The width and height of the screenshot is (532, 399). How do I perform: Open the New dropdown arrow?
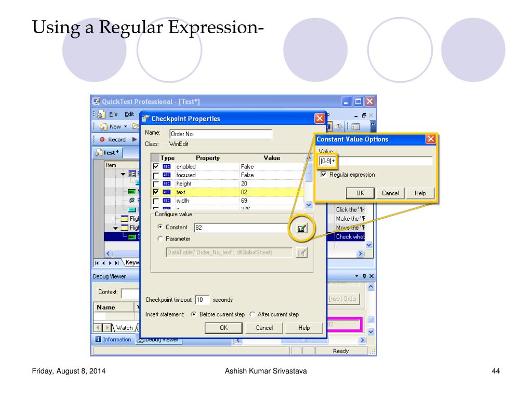point(126,127)
